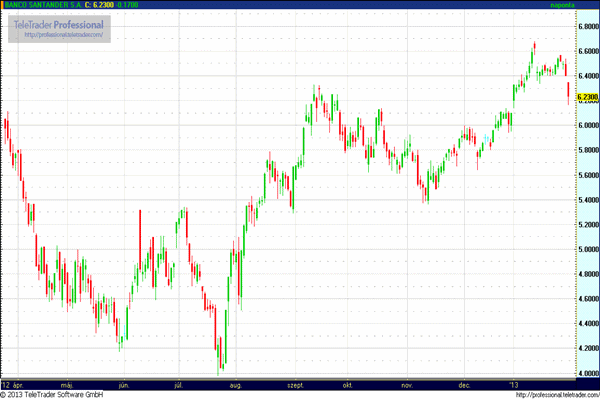Select the 'jún.' time axis label
The height and width of the screenshot is (400, 600).
point(124,384)
